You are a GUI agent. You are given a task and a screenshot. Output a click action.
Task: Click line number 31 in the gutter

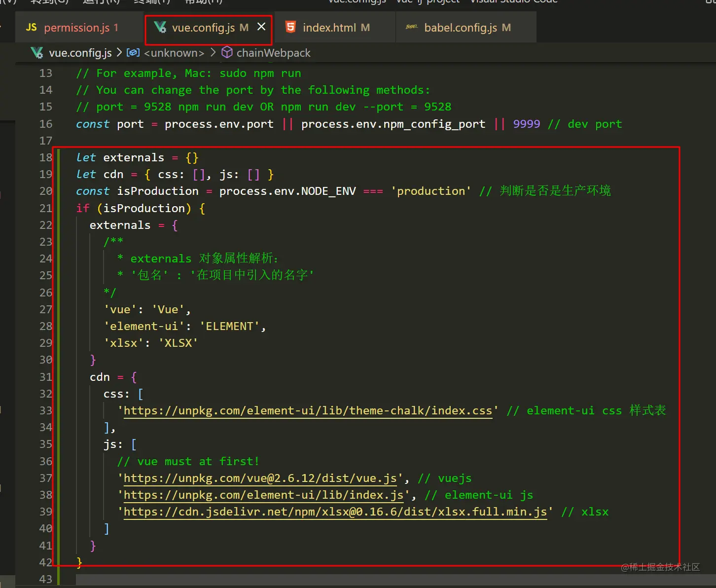click(x=45, y=377)
